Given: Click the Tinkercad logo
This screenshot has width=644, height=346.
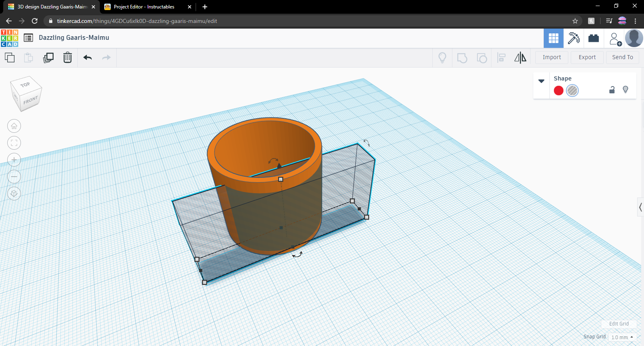Looking at the screenshot, I should 9,38.
